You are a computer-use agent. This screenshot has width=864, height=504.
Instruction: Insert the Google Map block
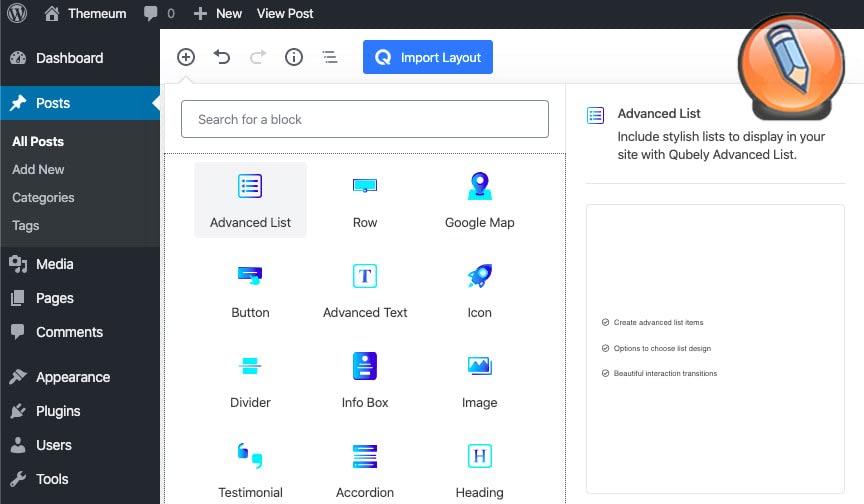pyautogui.click(x=479, y=200)
